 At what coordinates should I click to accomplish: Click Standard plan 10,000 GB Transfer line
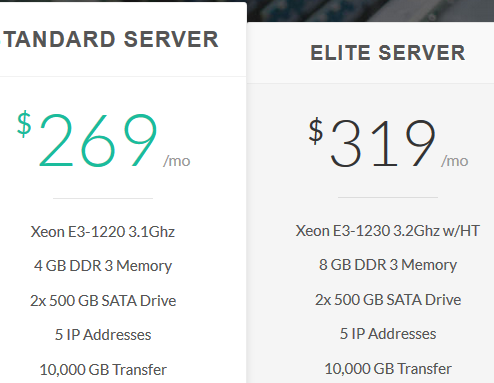103,370
